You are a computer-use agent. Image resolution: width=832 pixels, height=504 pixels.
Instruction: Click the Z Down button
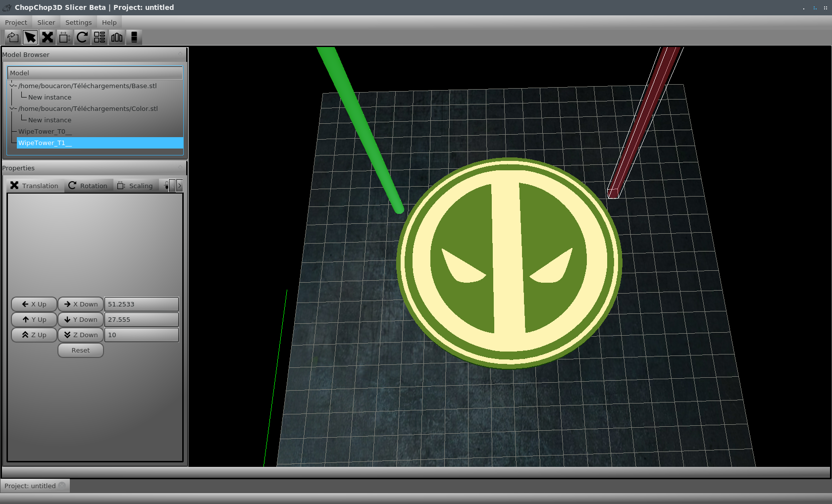[x=81, y=335]
